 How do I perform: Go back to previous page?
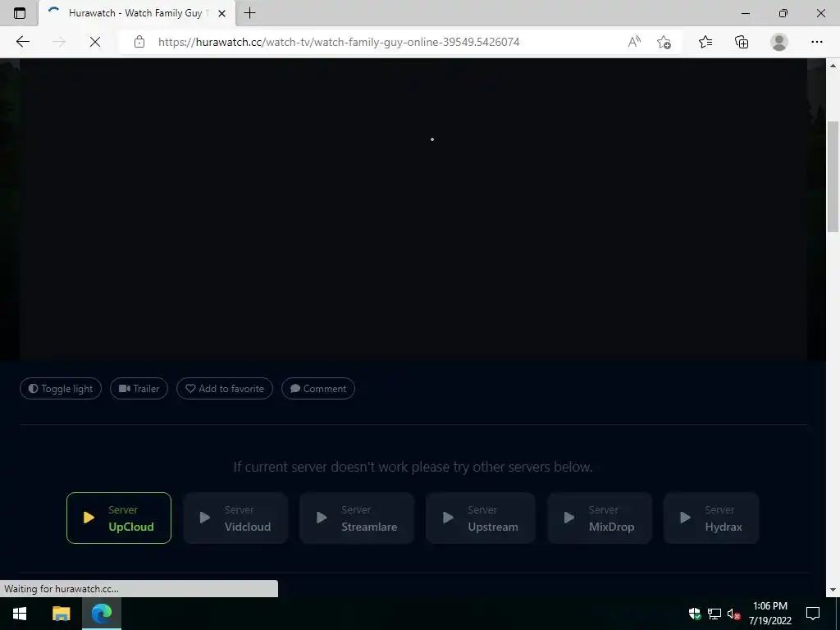tap(22, 42)
